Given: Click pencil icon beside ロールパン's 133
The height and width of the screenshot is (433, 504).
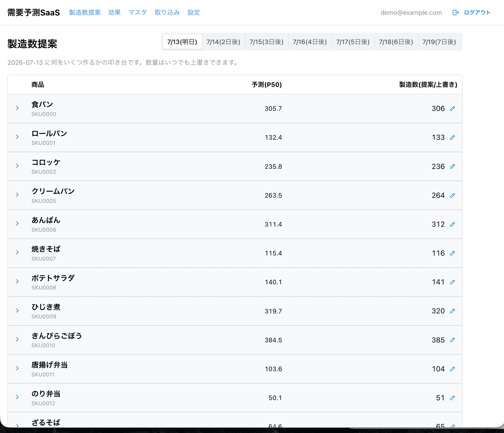Looking at the screenshot, I should coord(452,137).
